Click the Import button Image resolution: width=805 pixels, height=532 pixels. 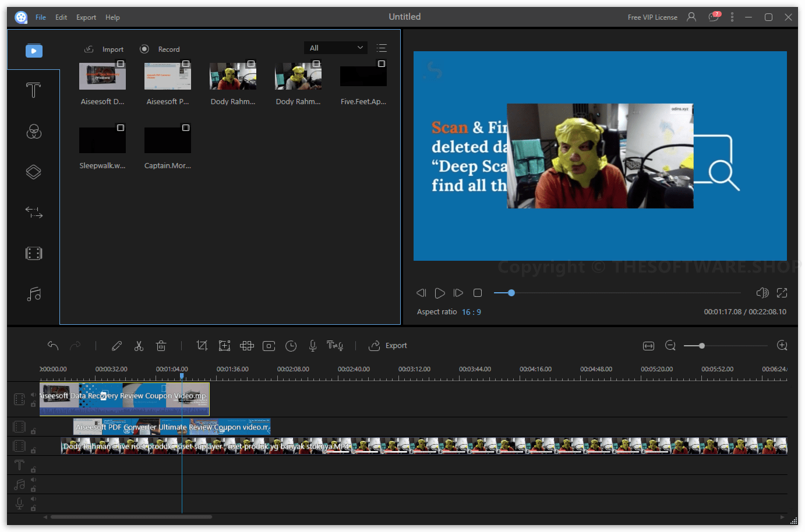coord(104,49)
